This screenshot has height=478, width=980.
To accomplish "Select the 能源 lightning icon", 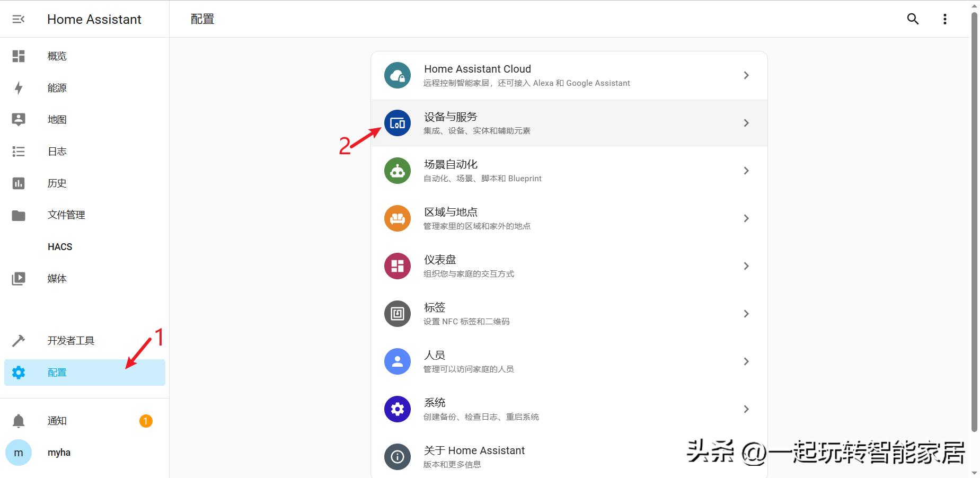I will point(19,87).
